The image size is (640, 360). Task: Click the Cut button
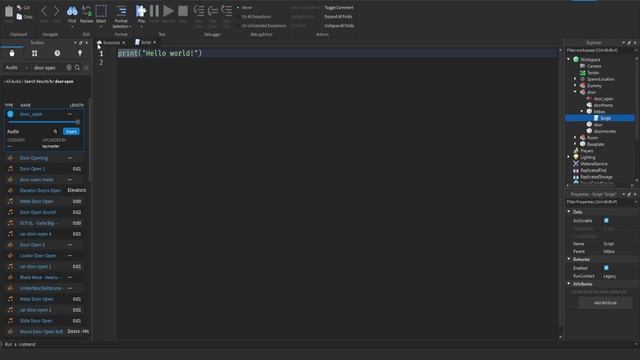(24, 7)
